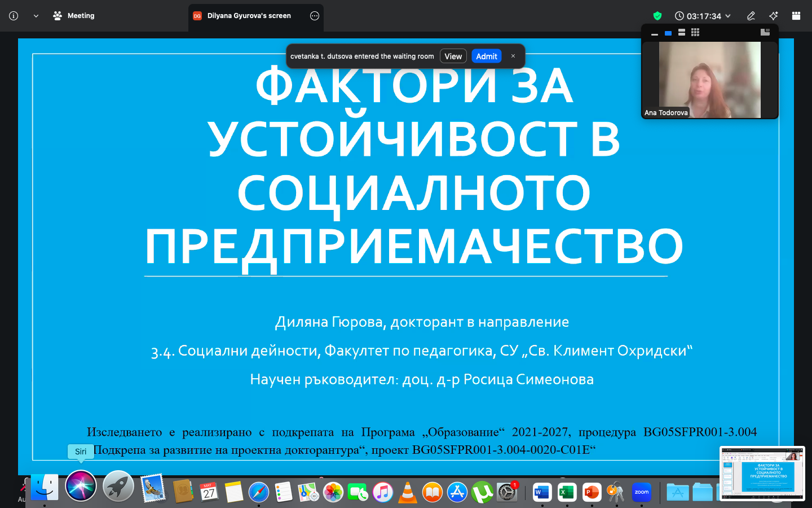Click the author line Диляна Гюрова
The height and width of the screenshot is (508, 812).
422,322
